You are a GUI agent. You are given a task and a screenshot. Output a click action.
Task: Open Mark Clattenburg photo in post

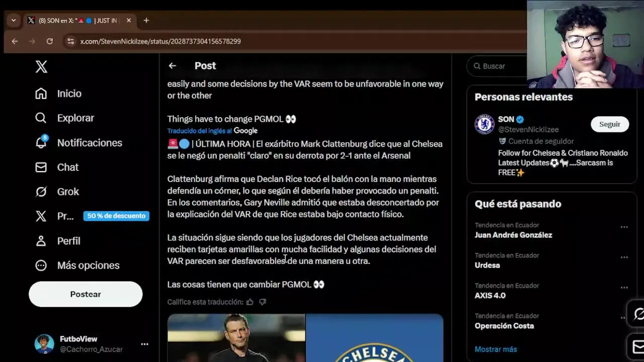pyautogui.click(x=236, y=338)
